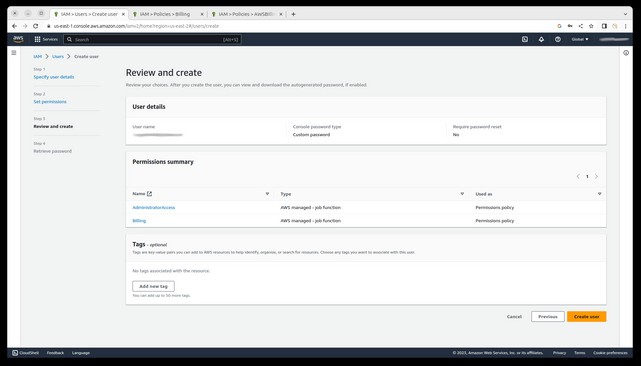Open CloudShell from the top navigation bar icon
The width and height of the screenshot is (641, 366).
click(x=525, y=39)
